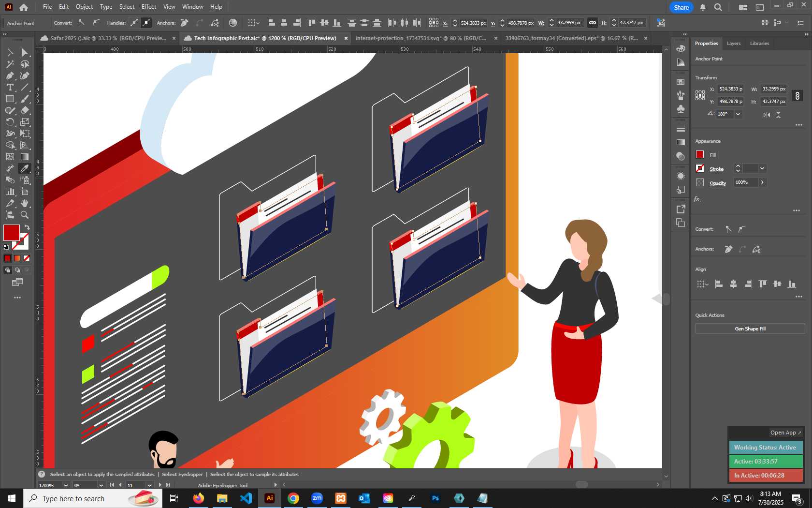Select the Direct Selection tool
The height and width of the screenshot is (508, 812).
pyautogui.click(x=25, y=52)
